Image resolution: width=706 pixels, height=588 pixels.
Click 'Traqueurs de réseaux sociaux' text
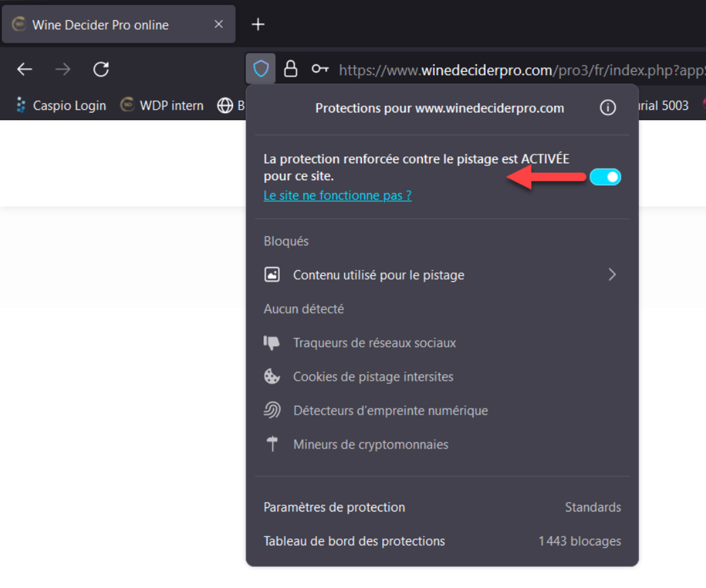pyautogui.click(x=375, y=343)
